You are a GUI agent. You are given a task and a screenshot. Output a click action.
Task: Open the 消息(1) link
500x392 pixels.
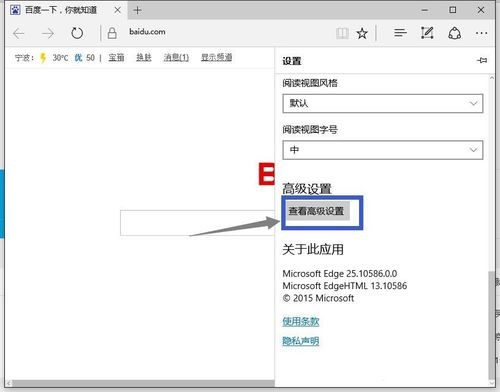point(176,58)
